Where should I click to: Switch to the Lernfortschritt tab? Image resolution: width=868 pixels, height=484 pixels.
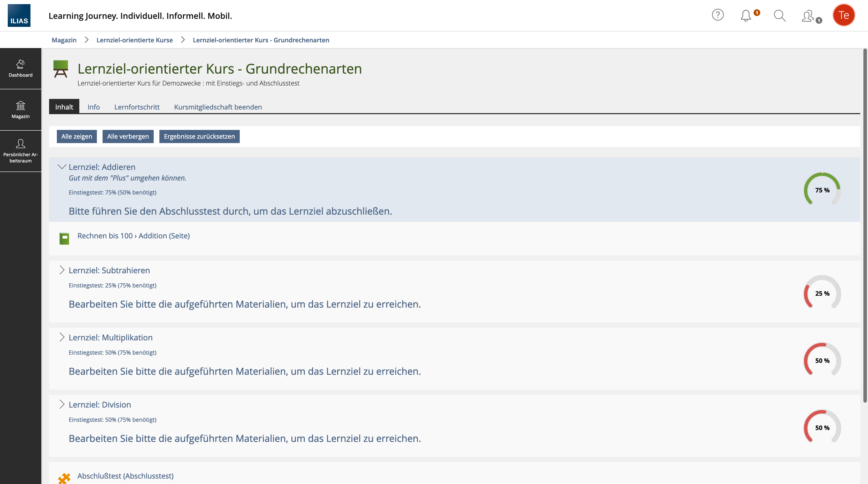137,107
